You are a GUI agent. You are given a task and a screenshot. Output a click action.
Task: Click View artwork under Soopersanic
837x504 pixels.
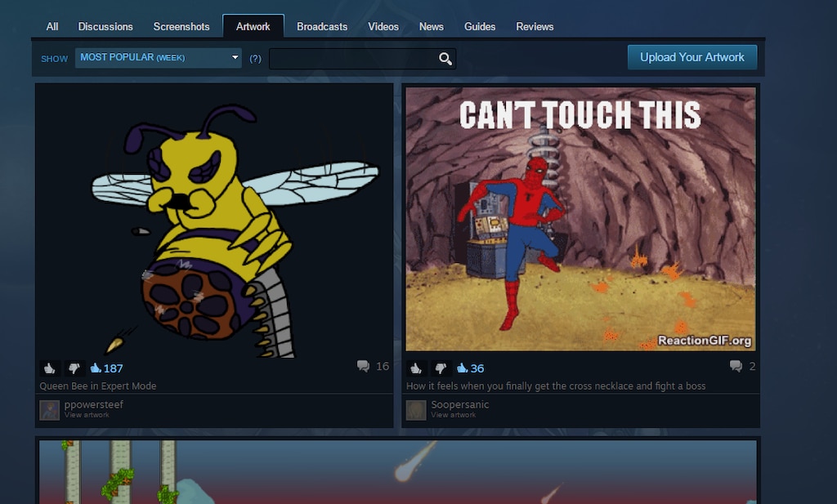click(453, 415)
